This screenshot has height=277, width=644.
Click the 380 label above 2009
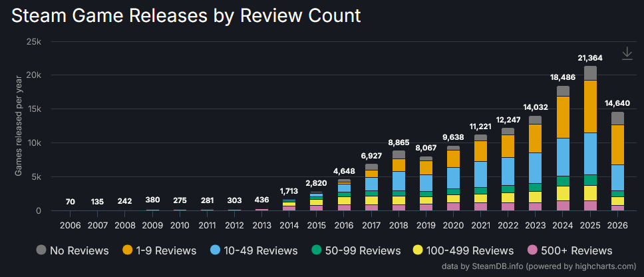[152, 200]
